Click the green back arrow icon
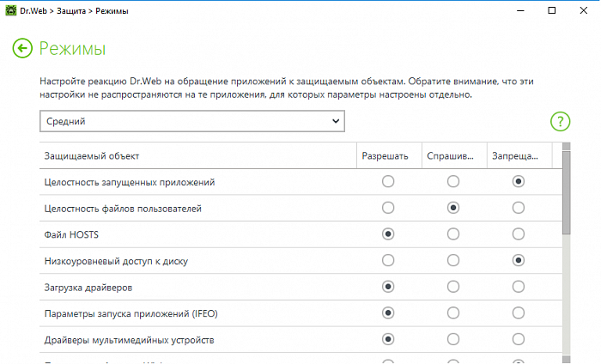The height and width of the screenshot is (364, 601). click(x=22, y=48)
